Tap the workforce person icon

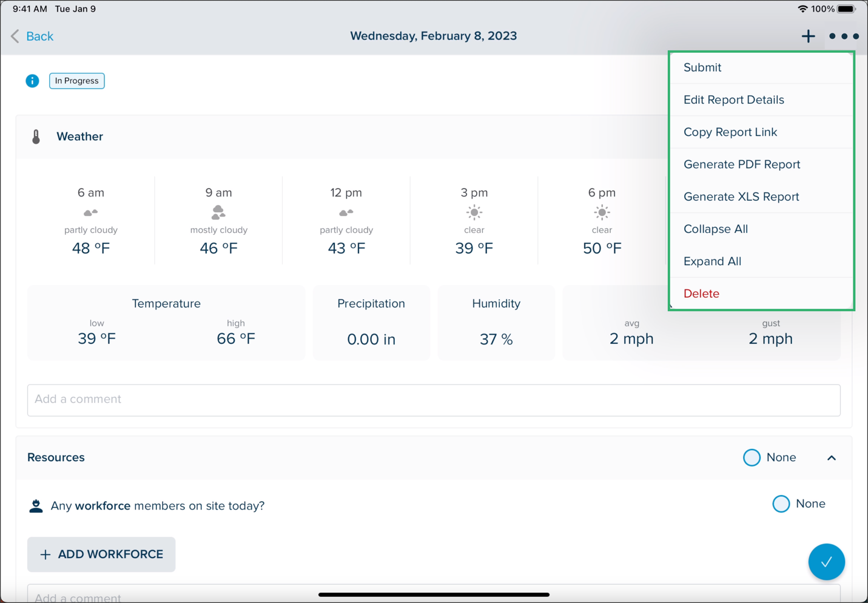click(x=36, y=506)
